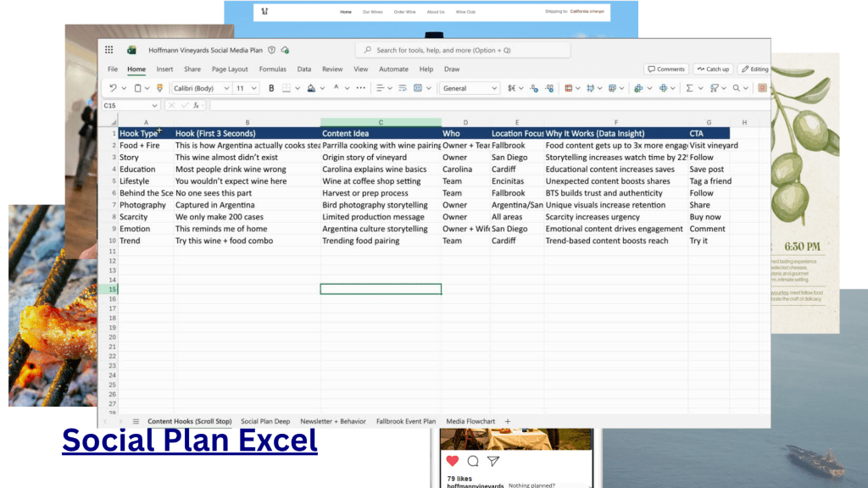
Task: Apply the fill color bucket
Action: click(311, 88)
